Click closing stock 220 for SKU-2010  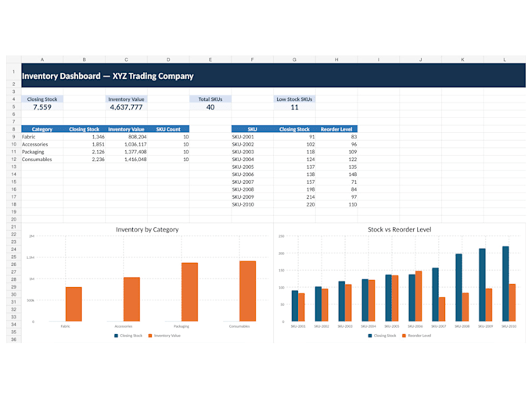pyautogui.click(x=294, y=204)
